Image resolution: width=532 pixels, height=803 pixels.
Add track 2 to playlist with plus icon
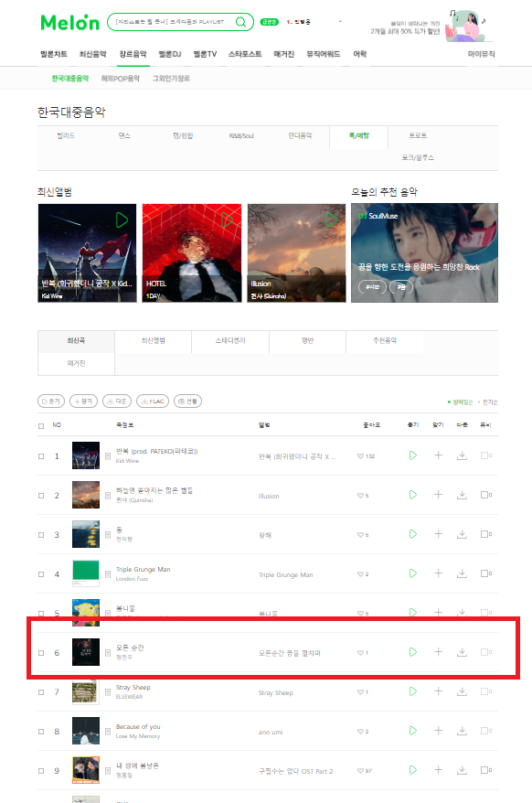coord(438,495)
